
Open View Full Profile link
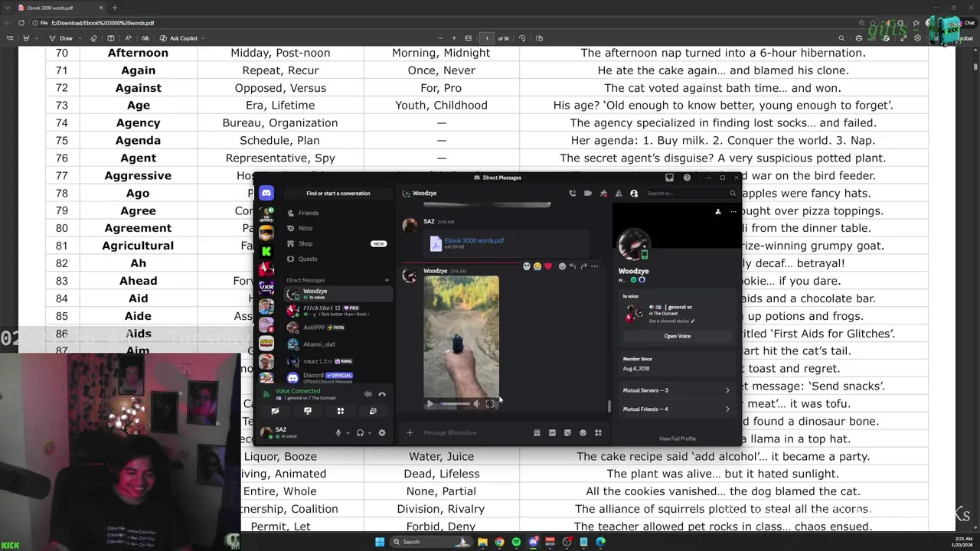[x=677, y=439]
